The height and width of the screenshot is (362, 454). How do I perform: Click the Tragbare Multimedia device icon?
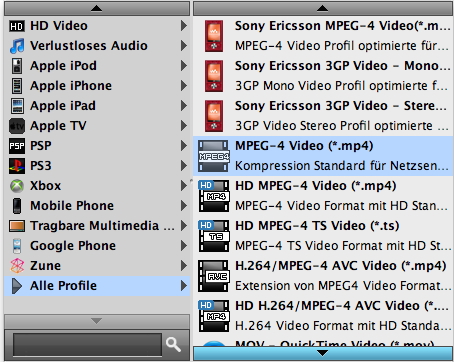pos(17,226)
